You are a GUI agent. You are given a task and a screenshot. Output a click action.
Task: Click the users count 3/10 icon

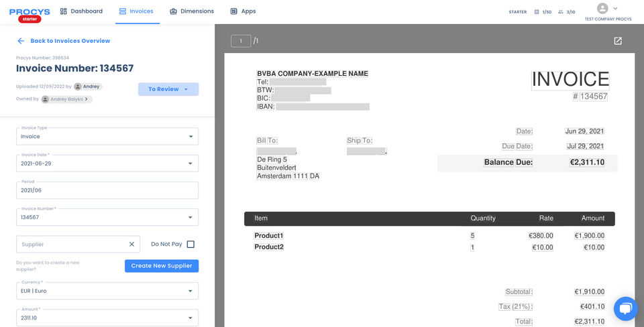[x=561, y=12]
